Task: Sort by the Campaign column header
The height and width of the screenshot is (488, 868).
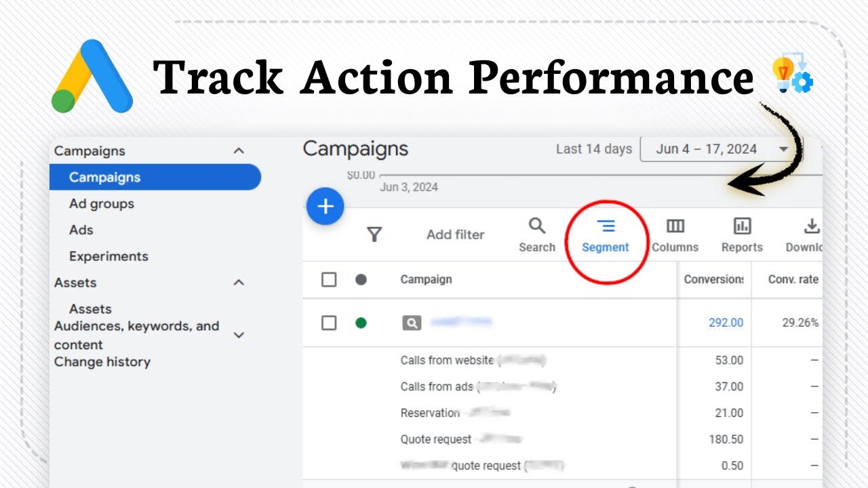Action: (x=426, y=279)
